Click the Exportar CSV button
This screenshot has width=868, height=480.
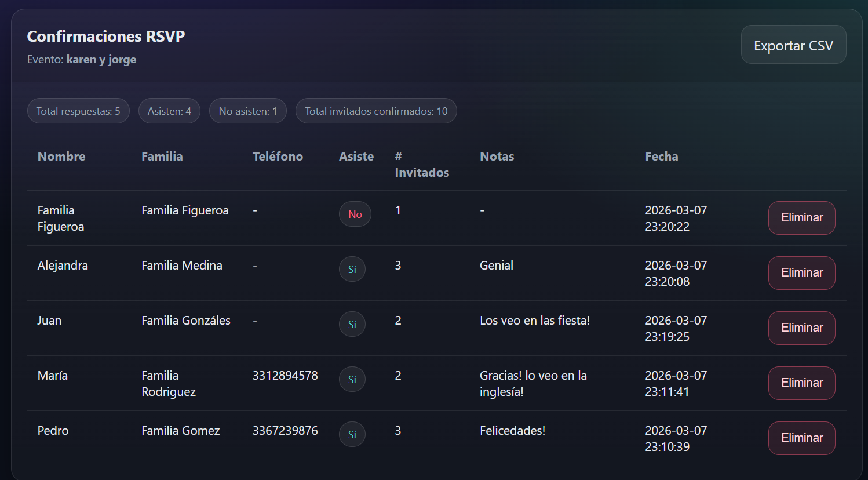pos(793,45)
